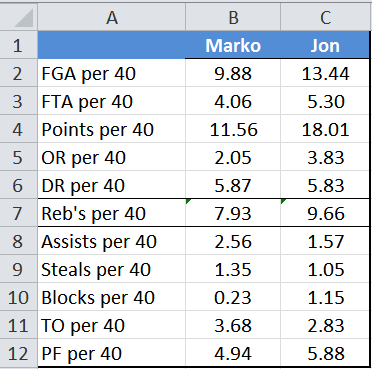Select row 12 header
This screenshot has height=369, width=372.
(x=19, y=353)
